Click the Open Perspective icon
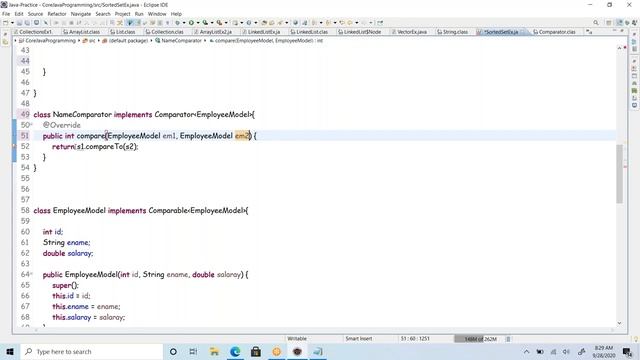This screenshot has width=640, height=360. tap(609, 23)
